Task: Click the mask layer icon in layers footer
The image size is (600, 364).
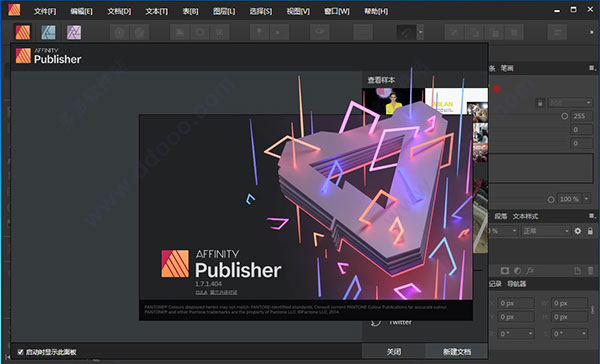Action: click(505, 271)
